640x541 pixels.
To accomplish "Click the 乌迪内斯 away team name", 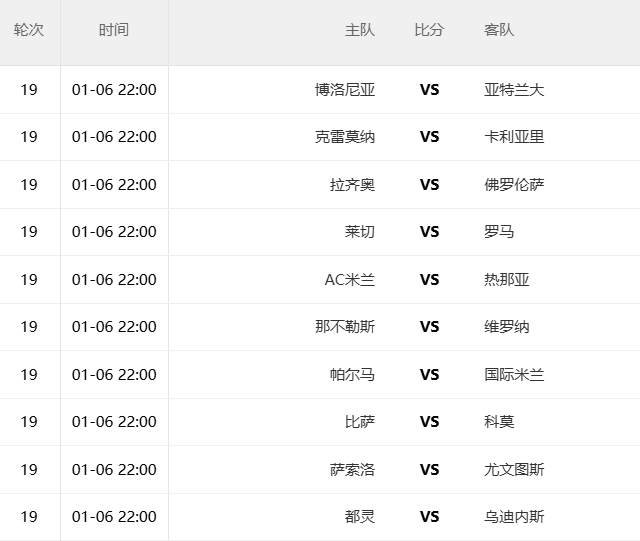I will [514, 517].
